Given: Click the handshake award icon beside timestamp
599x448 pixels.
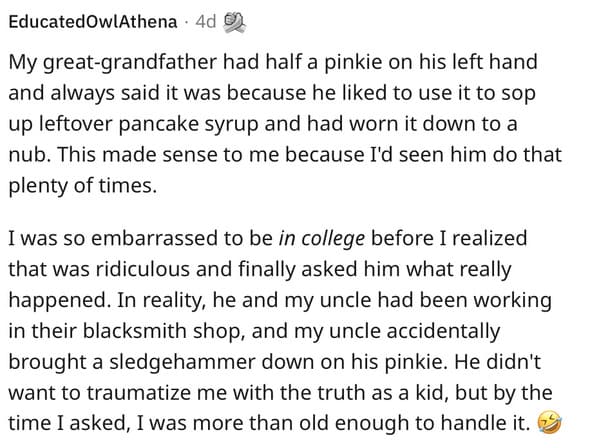Looking at the screenshot, I should 234,22.
